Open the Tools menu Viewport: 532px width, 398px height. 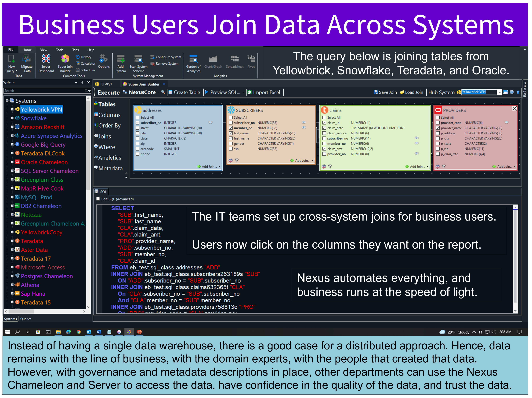click(x=59, y=50)
